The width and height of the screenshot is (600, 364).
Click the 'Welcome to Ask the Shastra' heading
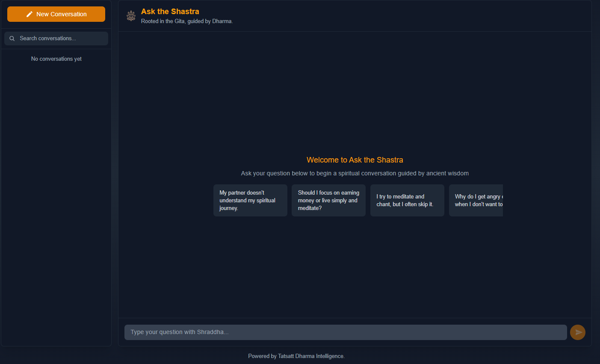[x=355, y=160]
